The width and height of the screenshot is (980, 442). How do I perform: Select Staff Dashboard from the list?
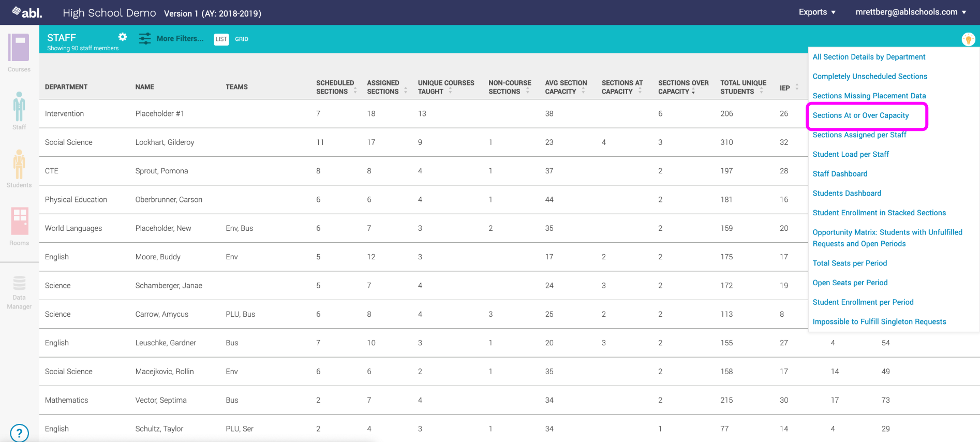[840, 174]
